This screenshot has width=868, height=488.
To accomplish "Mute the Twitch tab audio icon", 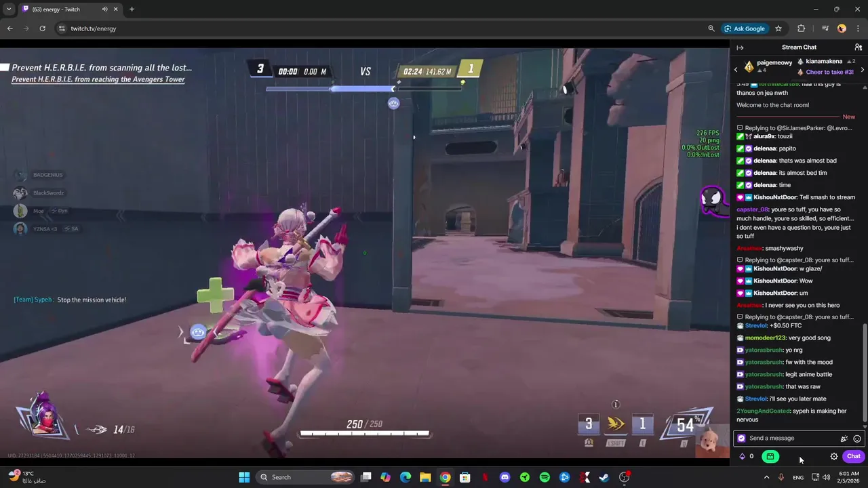I will [x=104, y=9].
